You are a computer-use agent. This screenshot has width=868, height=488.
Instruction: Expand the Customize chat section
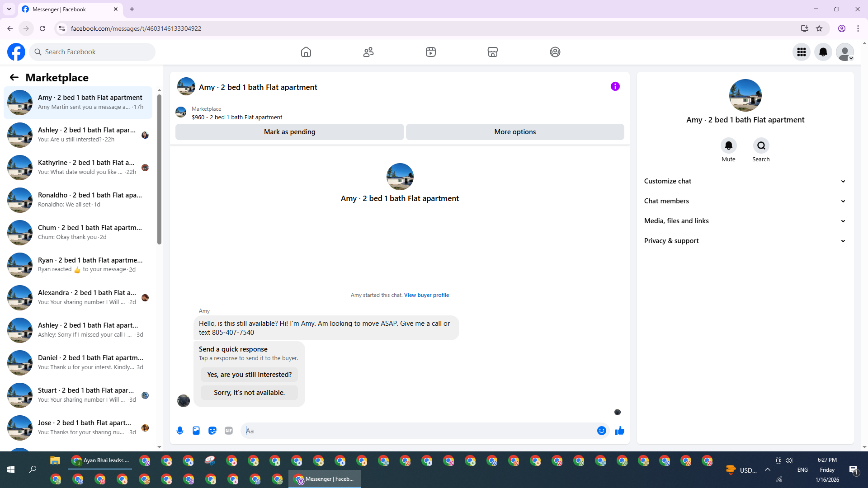point(745,181)
